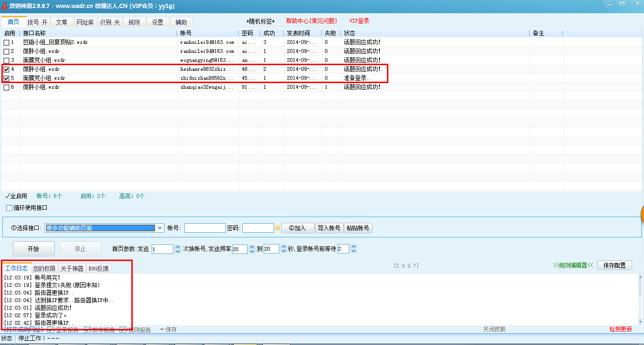This screenshot has width=644, height=345.
Task: Toggle the 循环使用接口 checkbox
Action: pyautogui.click(x=9, y=208)
